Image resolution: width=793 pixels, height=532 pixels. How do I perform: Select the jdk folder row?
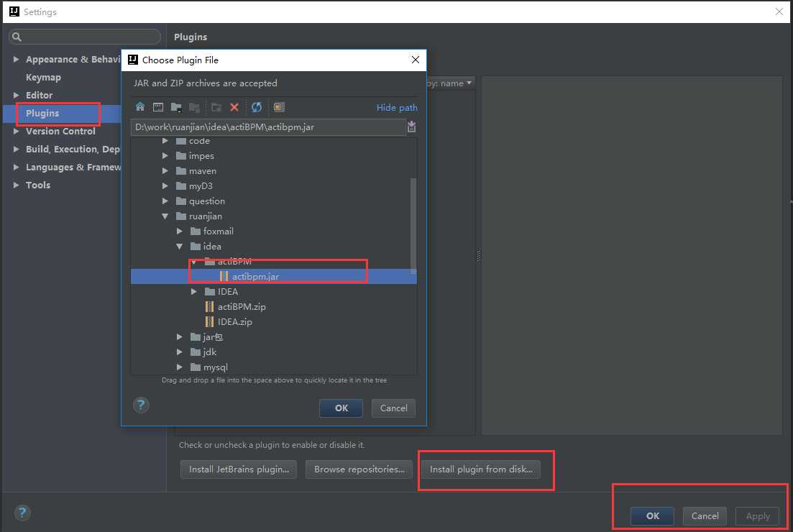209,352
